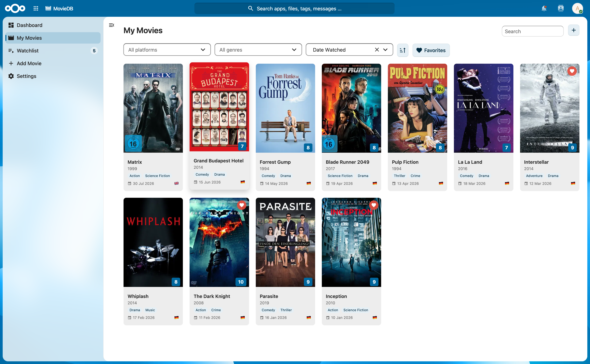590x364 pixels.
Task: Toggle sort direction ascending
Action: (402, 50)
